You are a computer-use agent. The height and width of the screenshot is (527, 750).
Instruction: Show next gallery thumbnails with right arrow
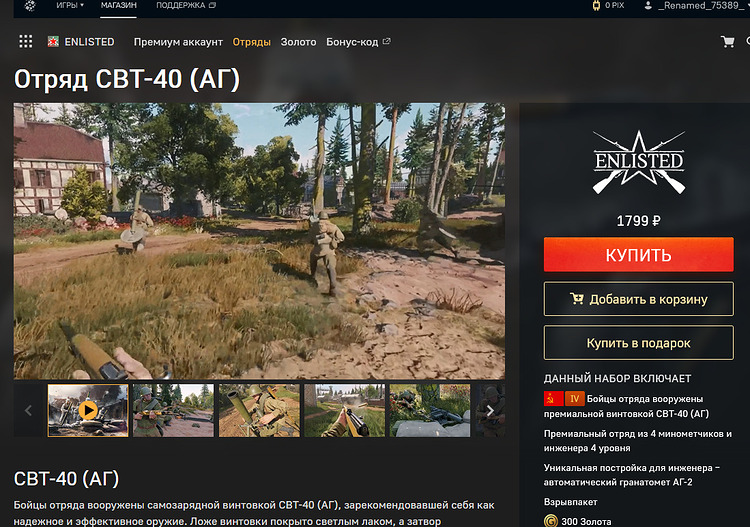490,410
